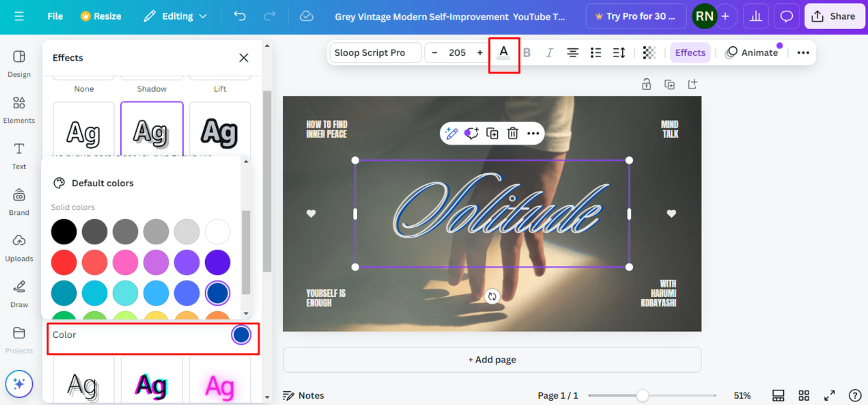Toggle italic formatting on the text

(x=549, y=52)
